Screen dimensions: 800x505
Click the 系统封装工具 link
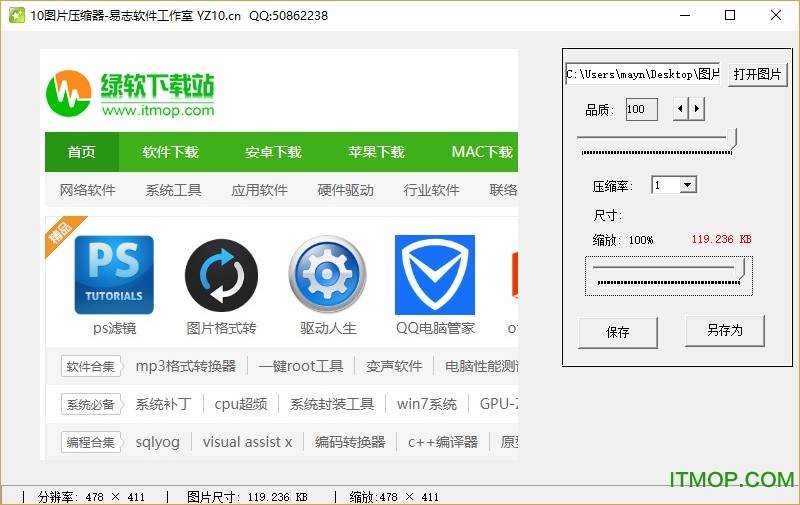coord(332,405)
